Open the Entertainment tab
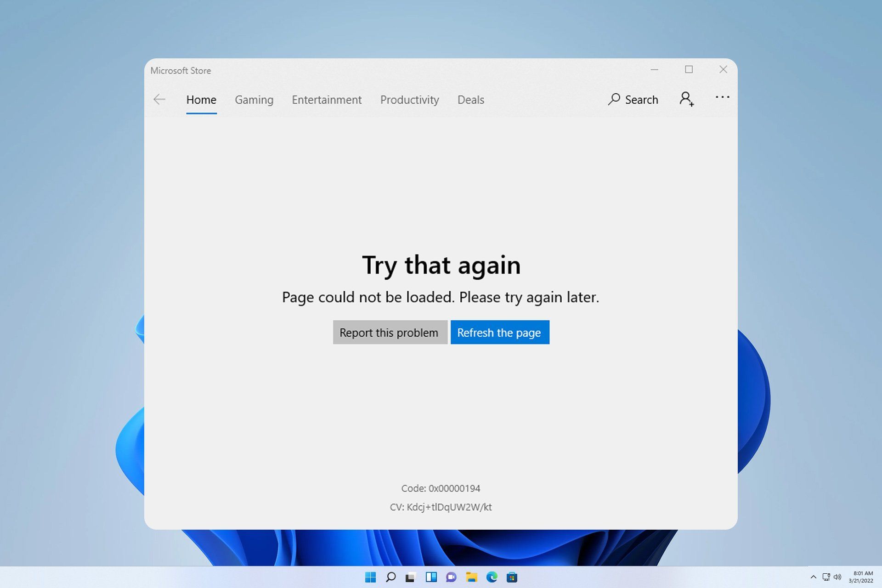 tap(327, 100)
